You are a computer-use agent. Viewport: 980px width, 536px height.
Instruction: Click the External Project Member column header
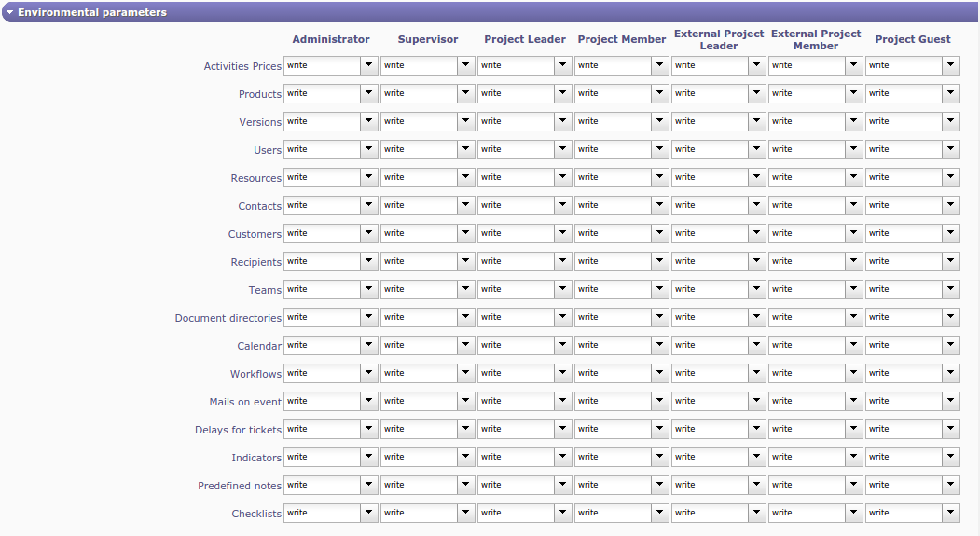point(816,39)
